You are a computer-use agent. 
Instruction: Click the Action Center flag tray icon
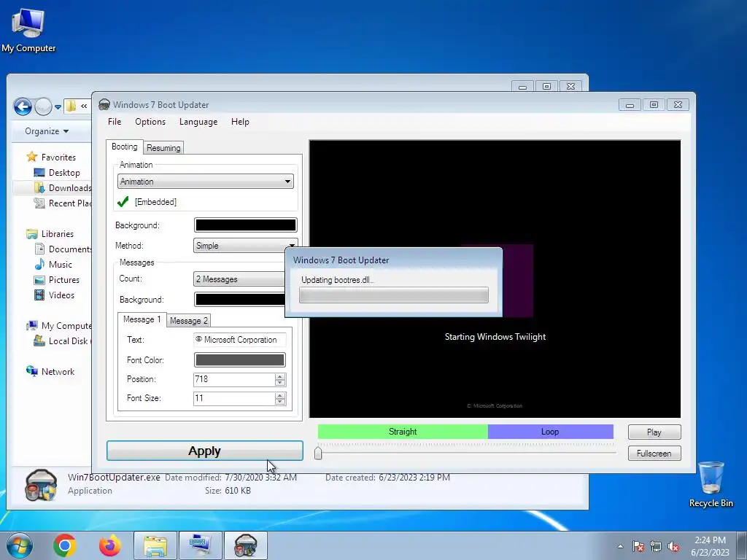pyautogui.click(x=638, y=546)
